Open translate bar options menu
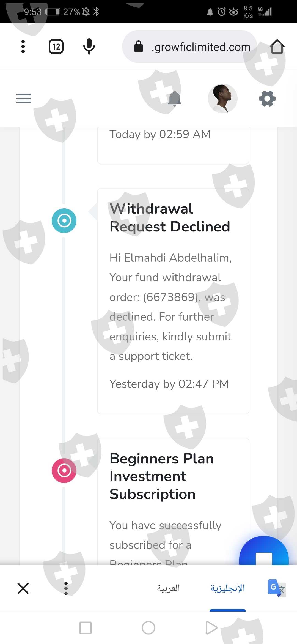 click(66, 588)
